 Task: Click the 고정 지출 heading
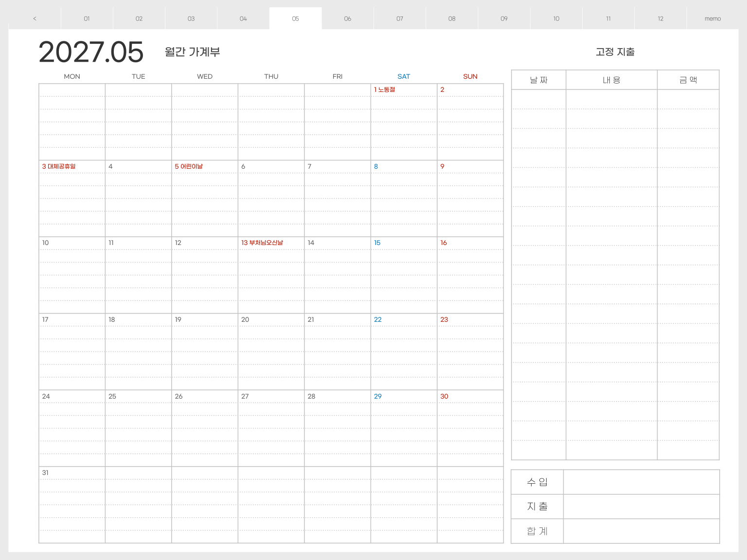tap(615, 52)
